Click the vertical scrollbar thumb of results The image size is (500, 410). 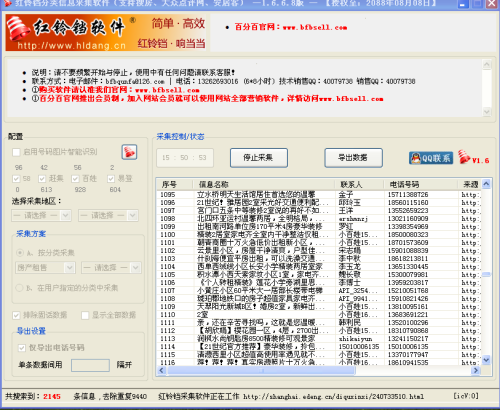(486, 275)
